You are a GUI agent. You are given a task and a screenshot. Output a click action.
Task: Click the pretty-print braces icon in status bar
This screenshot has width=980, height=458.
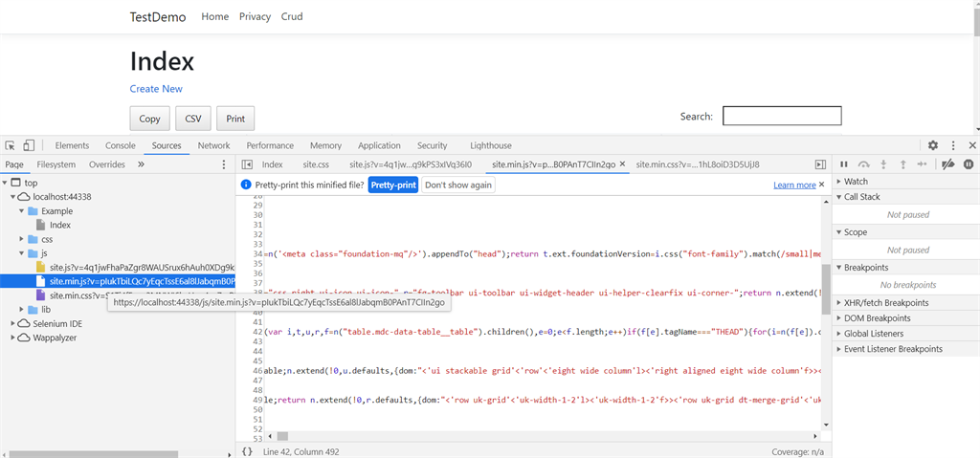pyautogui.click(x=247, y=451)
